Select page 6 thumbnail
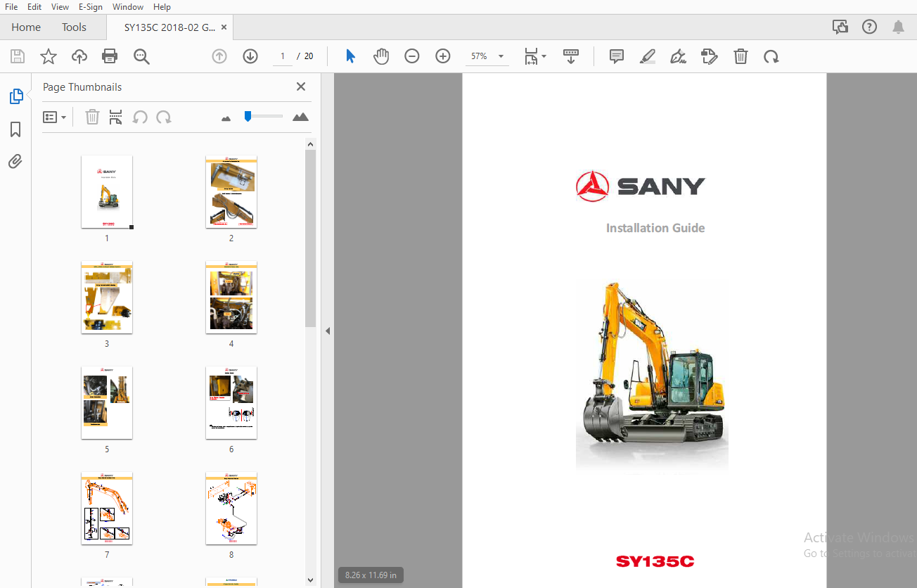The width and height of the screenshot is (917, 588). [x=231, y=403]
